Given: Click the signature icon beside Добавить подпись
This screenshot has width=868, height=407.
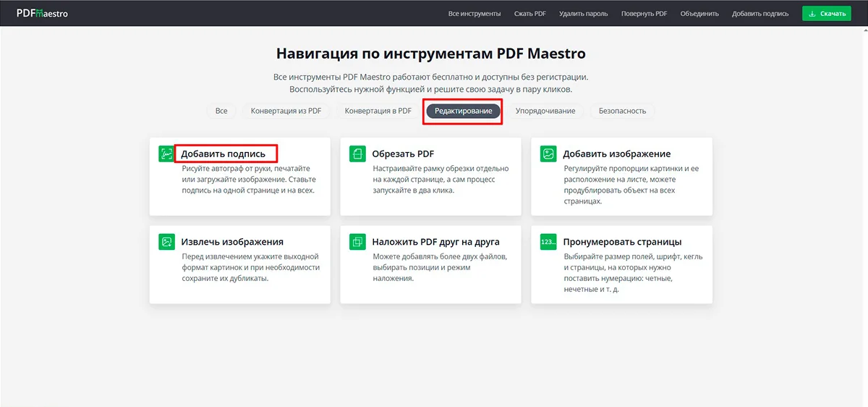Looking at the screenshot, I should (x=167, y=154).
